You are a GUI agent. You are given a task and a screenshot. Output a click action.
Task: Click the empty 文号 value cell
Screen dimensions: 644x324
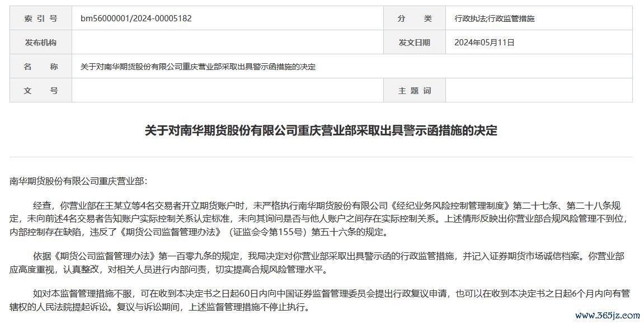point(227,91)
